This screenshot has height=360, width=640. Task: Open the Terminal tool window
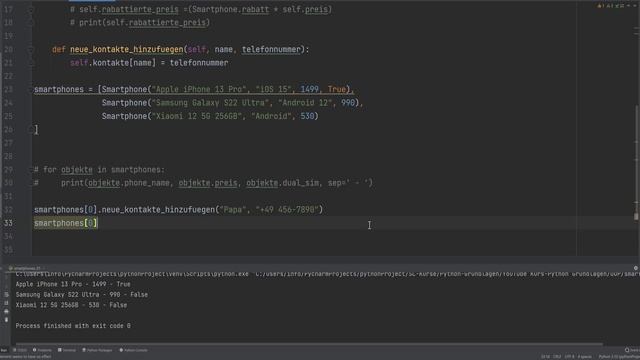(x=67, y=350)
